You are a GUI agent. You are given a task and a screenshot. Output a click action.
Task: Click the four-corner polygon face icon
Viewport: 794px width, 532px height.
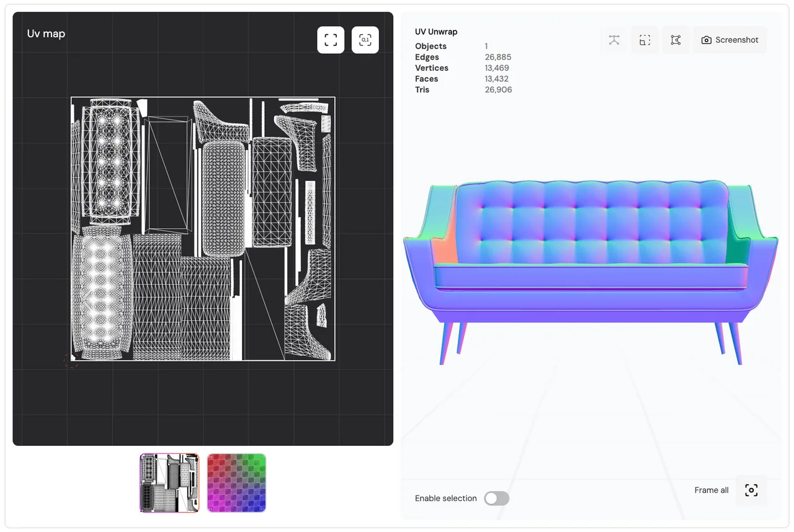pos(676,40)
